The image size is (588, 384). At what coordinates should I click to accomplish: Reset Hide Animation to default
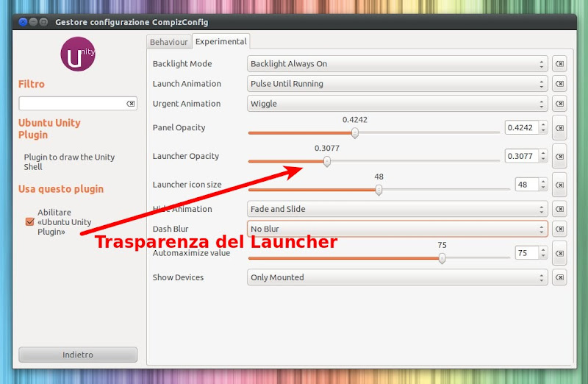559,209
